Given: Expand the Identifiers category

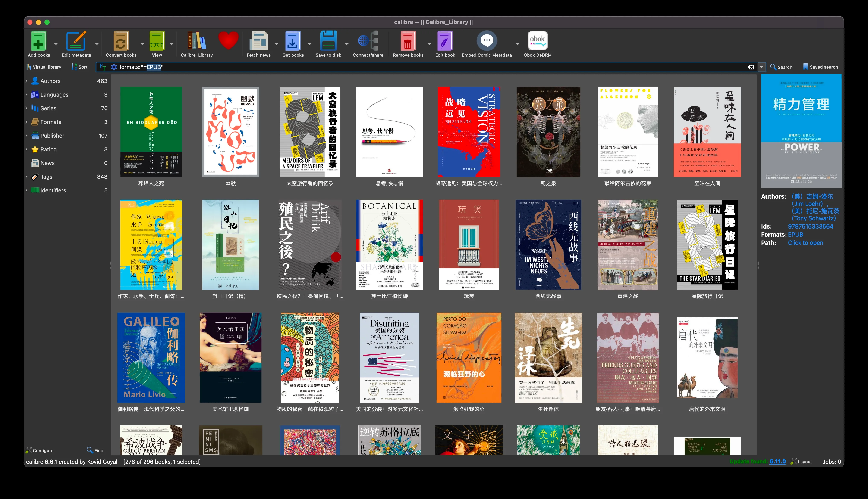Looking at the screenshot, I should point(26,190).
